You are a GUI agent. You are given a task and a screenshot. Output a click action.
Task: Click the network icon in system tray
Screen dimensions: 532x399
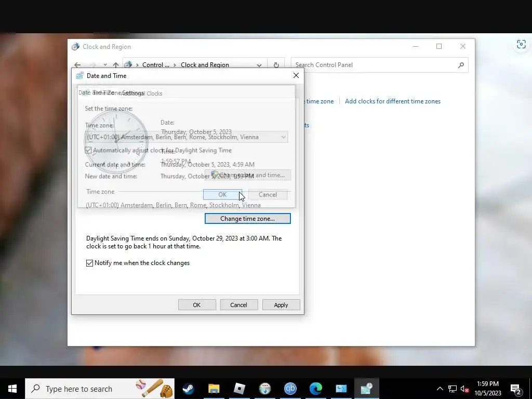pyautogui.click(x=453, y=389)
